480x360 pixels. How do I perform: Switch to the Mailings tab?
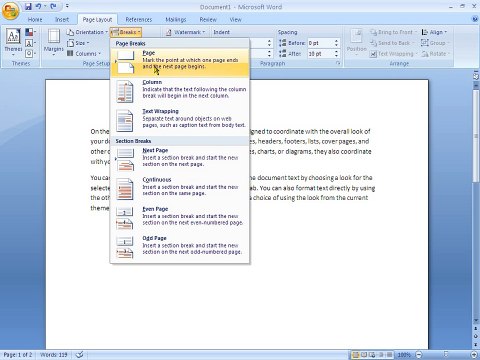[176, 20]
